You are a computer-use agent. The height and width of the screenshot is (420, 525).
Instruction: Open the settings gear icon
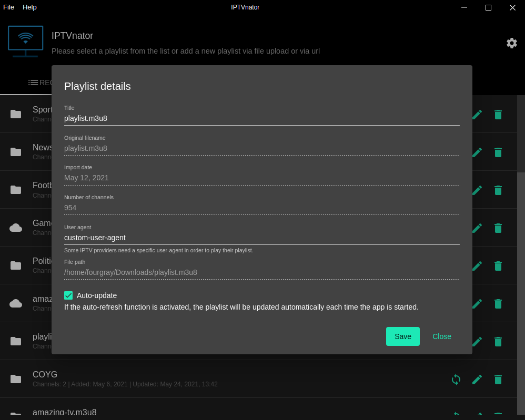[x=511, y=43]
